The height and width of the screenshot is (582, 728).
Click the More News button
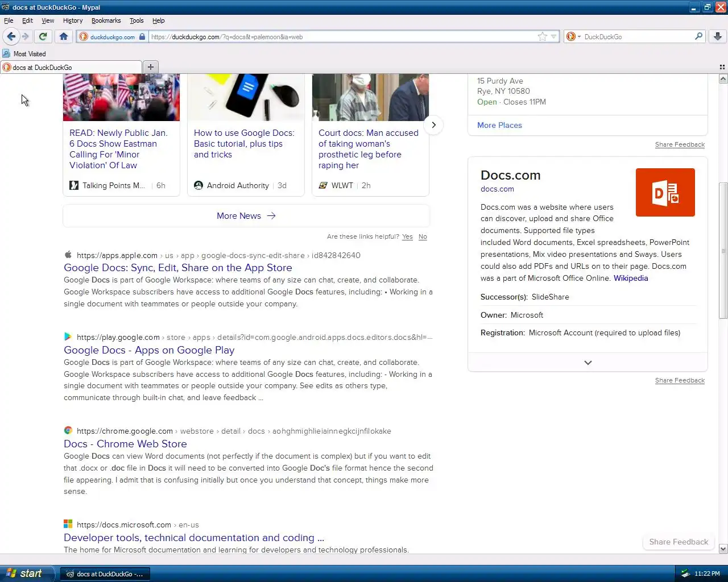(246, 216)
